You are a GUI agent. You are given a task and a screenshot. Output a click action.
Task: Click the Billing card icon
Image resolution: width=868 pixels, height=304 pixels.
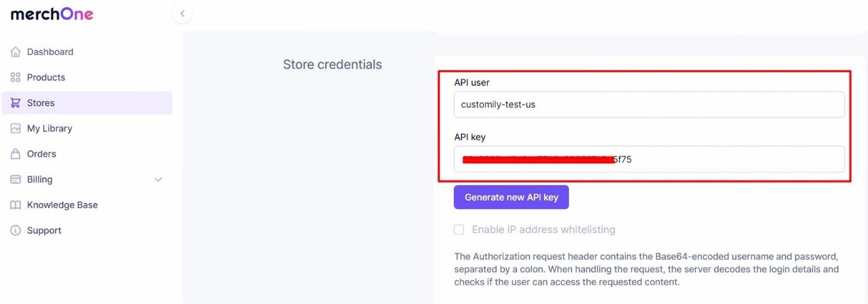(x=15, y=179)
